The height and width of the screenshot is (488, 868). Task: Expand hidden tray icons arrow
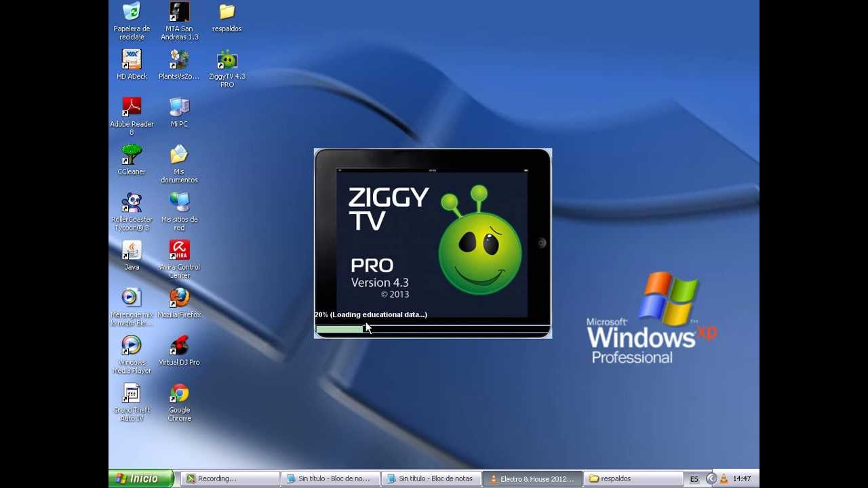click(711, 479)
